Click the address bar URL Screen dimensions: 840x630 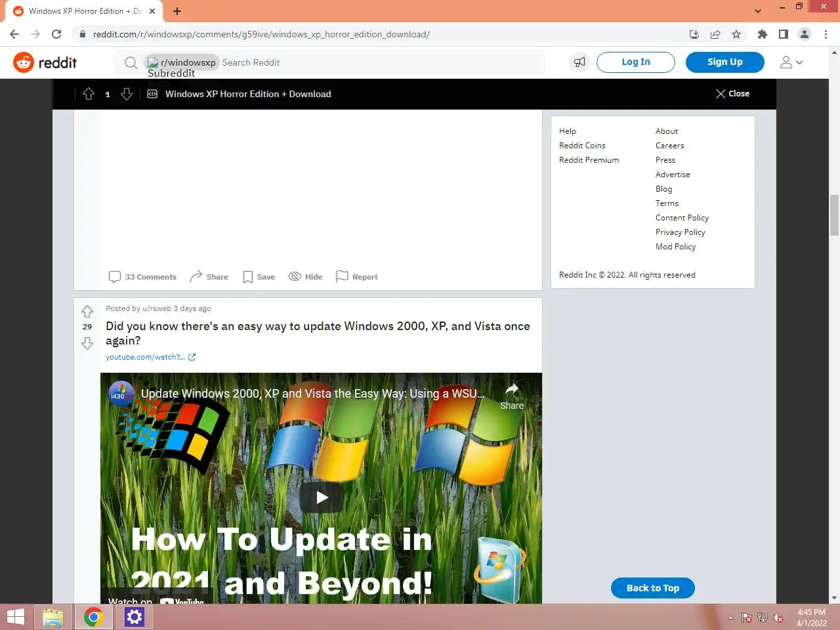click(261, 34)
